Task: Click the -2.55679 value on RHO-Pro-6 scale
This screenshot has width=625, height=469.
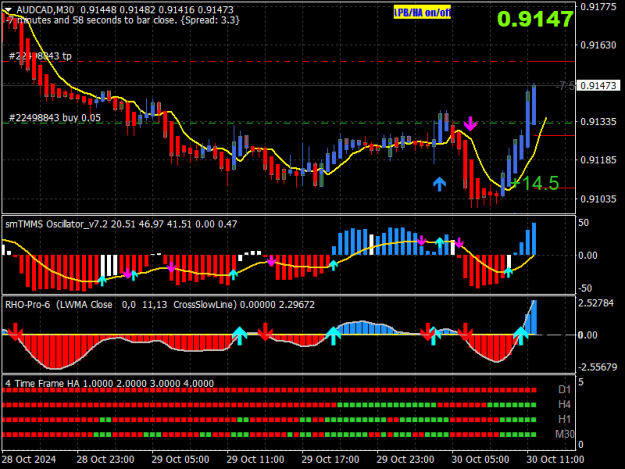Action: pyautogui.click(x=596, y=367)
